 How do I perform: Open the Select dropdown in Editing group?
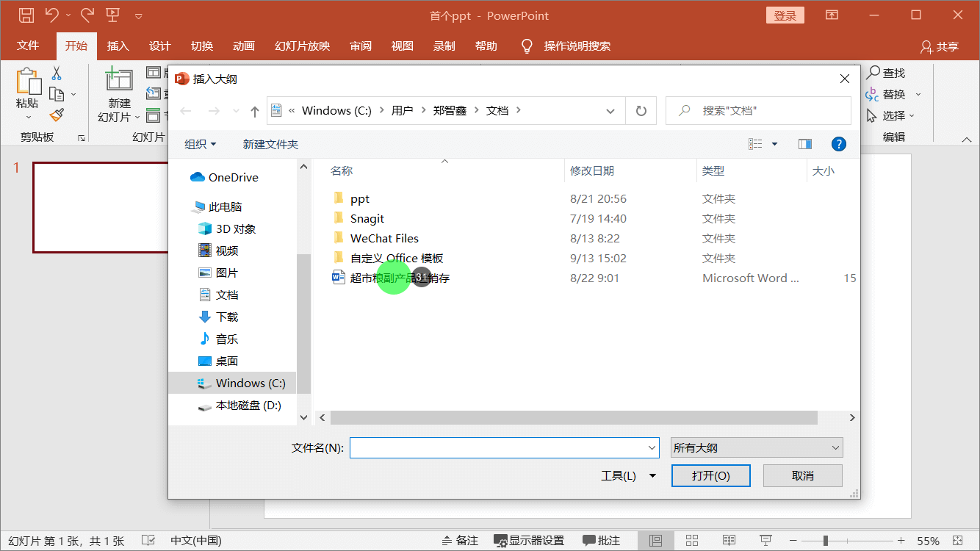pyautogui.click(x=891, y=115)
